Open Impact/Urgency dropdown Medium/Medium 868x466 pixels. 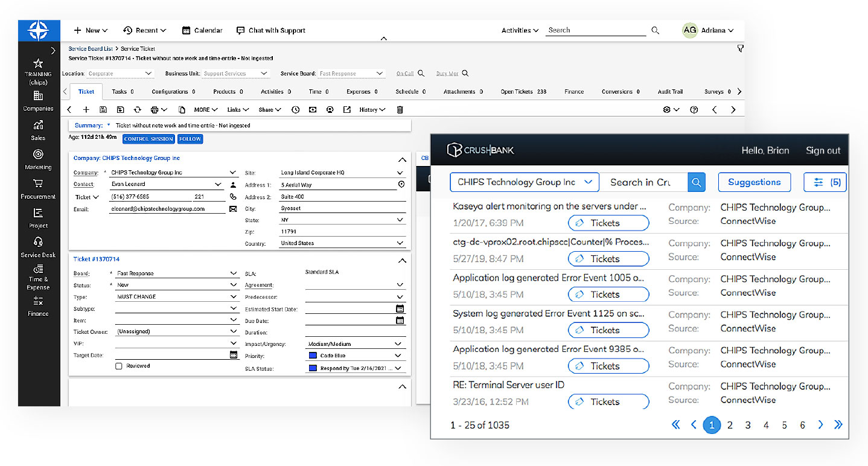click(356, 344)
